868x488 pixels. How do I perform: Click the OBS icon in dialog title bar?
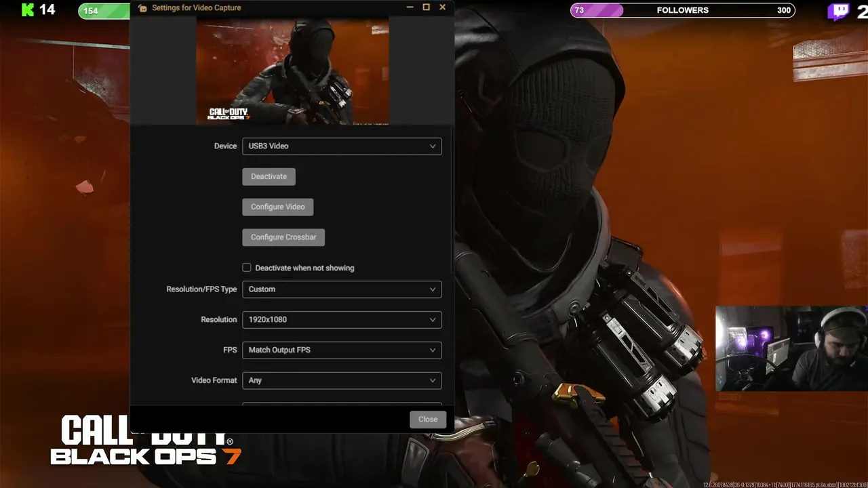pos(142,7)
